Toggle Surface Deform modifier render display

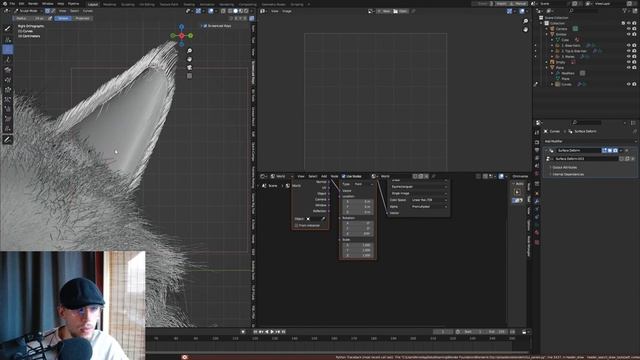pyautogui.click(x=615, y=151)
